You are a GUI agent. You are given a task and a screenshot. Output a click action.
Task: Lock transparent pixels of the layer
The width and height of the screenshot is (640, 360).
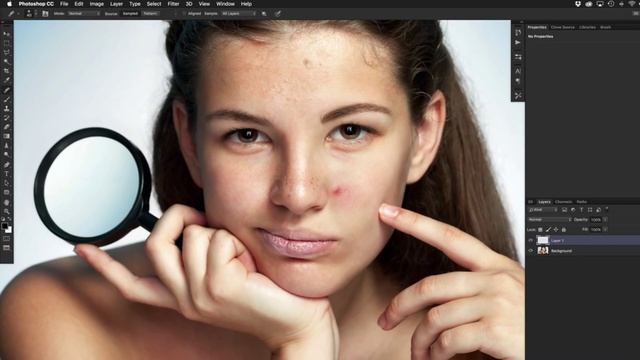click(x=540, y=230)
